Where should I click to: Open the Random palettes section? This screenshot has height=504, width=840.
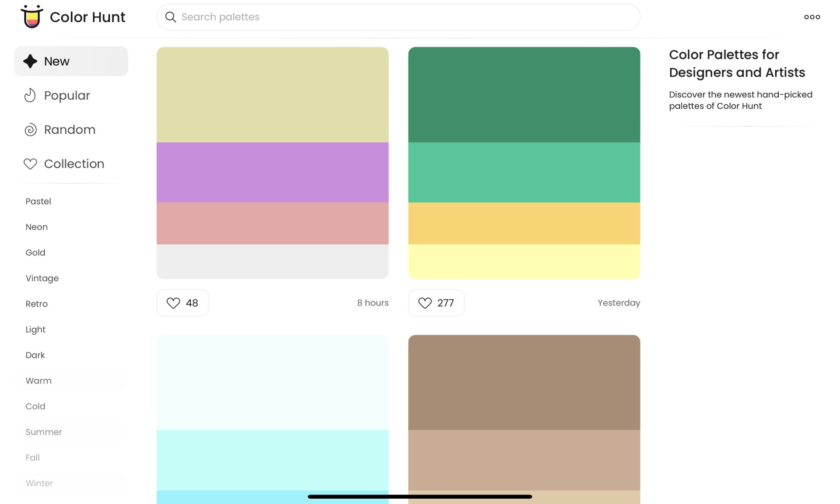pyautogui.click(x=71, y=129)
